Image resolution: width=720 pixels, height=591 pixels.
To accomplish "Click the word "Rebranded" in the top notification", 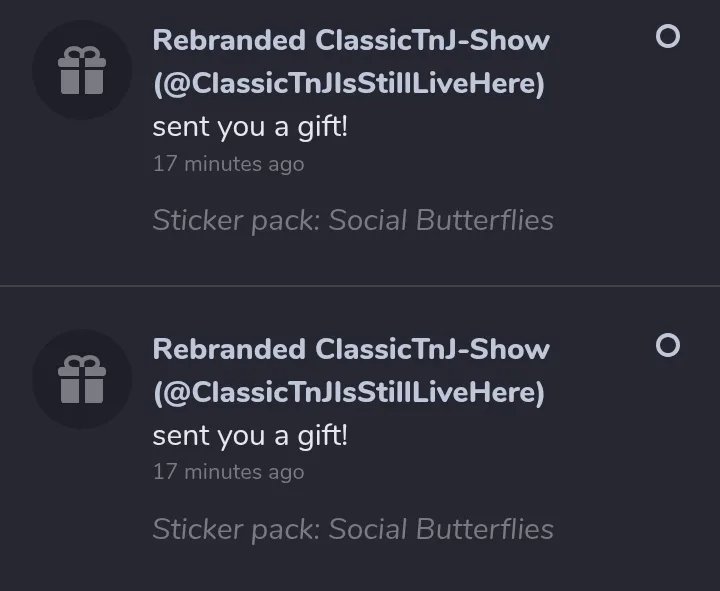I will [229, 41].
